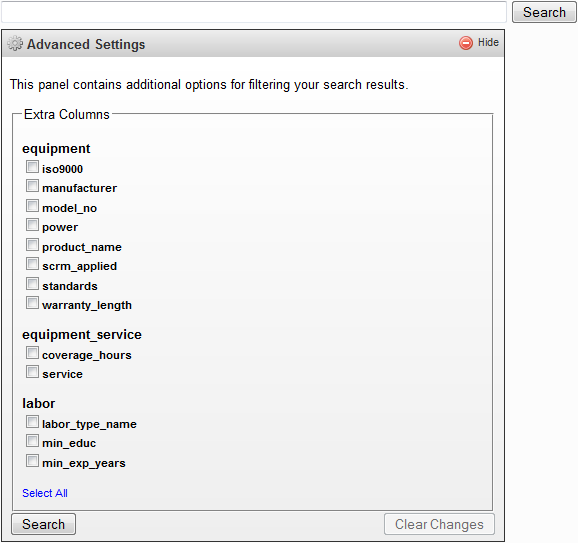The width and height of the screenshot is (578, 543).
Task: Click the Advanced Settings gear icon
Action: point(15,43)
